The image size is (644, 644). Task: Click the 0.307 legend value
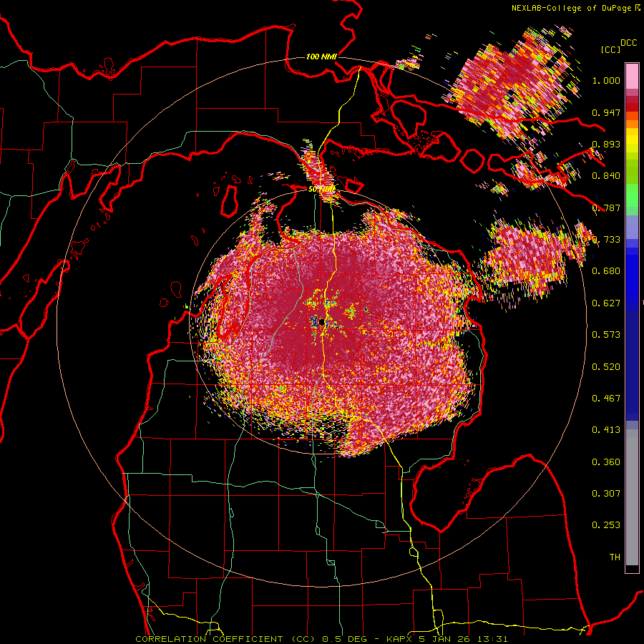tap(606, 494)
